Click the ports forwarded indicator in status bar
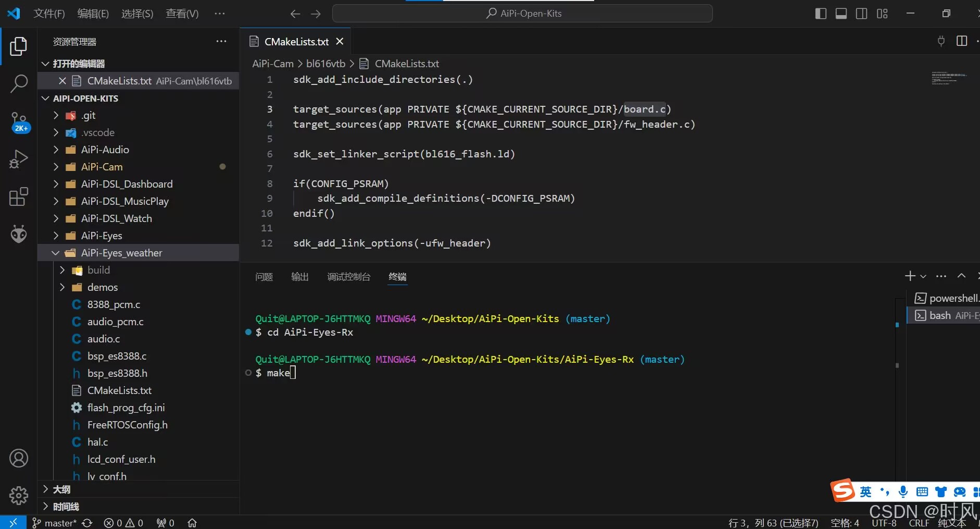 pos(166,523)
